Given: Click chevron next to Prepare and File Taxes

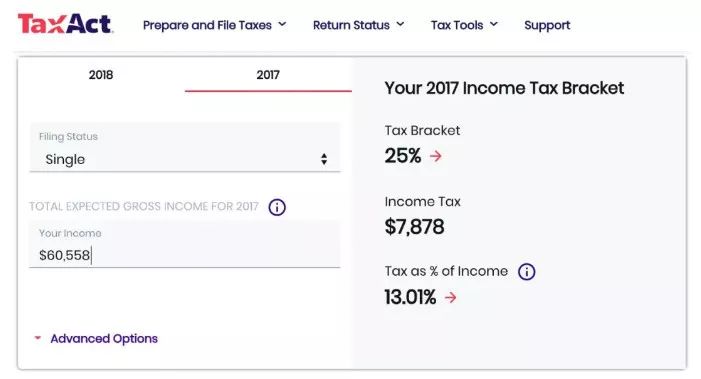Looking at the screenshot, I should [x=282, y=24].
